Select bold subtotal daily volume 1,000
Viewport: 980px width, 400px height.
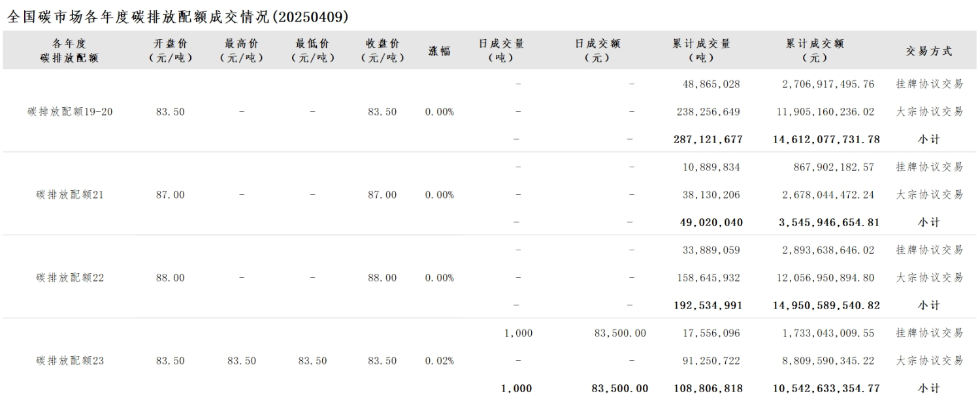pos(517,388)
